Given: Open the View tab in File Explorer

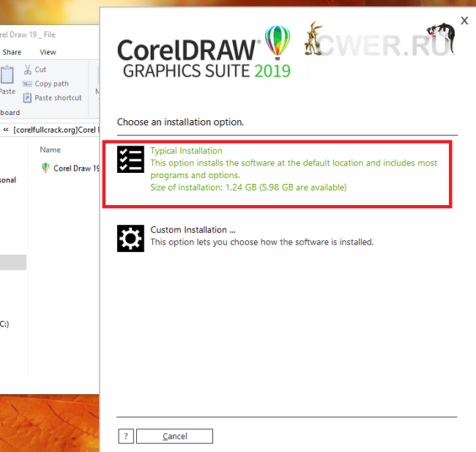Looking at the screenshot, I should [48, 52].
